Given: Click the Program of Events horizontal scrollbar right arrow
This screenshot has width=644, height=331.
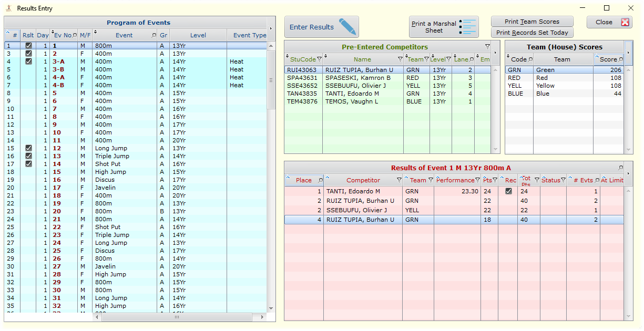Looking at the screenshot, I should pyautogui.click(x=261, y=317).
